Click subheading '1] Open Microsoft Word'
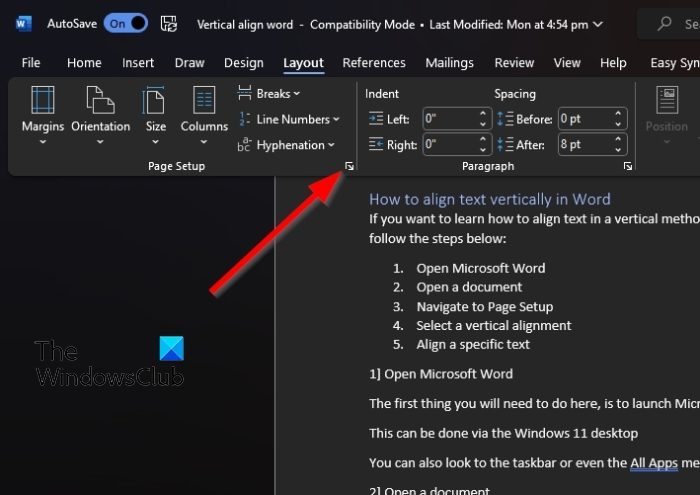700x495 pixels. [441, 374]
